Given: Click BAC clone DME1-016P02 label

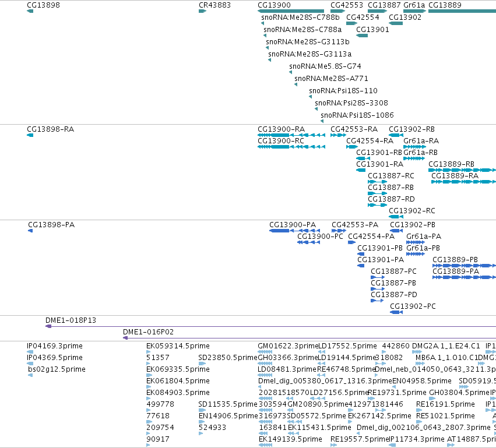Looking at the screenshot, I should 149,332.
